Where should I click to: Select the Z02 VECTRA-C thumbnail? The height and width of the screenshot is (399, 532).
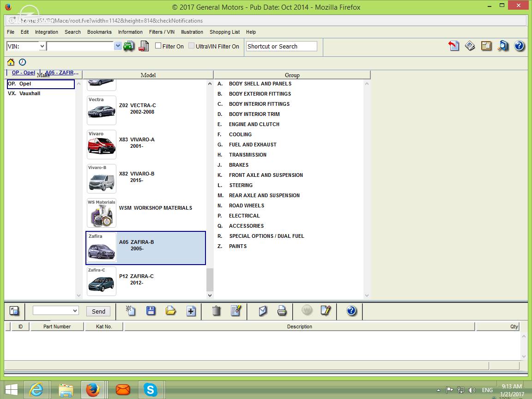click(102, 110)
